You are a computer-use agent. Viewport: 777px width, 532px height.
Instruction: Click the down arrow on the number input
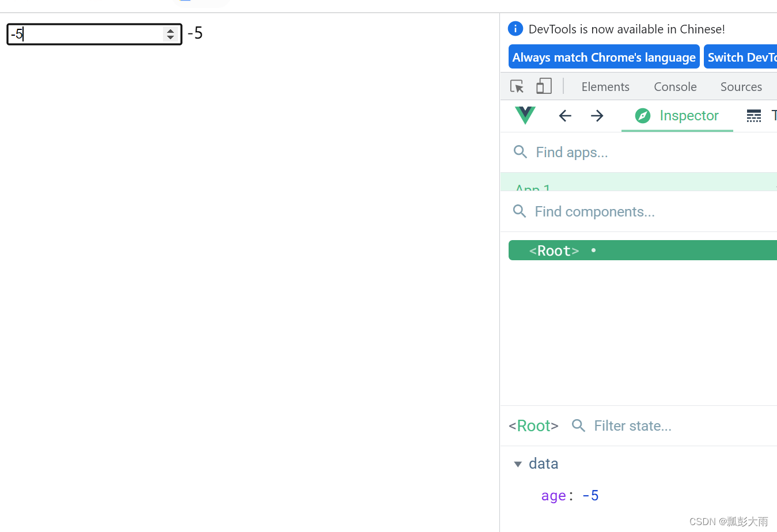pos(170,38)
